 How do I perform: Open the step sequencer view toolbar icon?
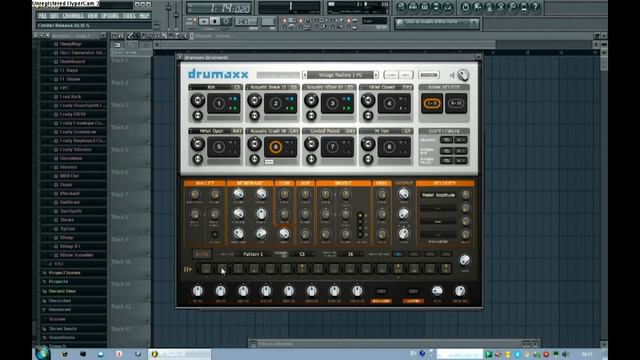[413, 7]
